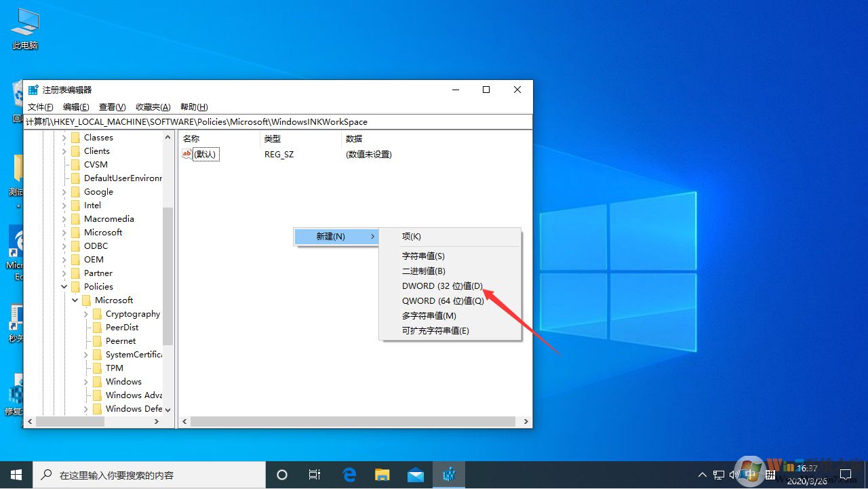Open the notification center icon
This screenshot has height=489, width=868.
click(846, 474)
